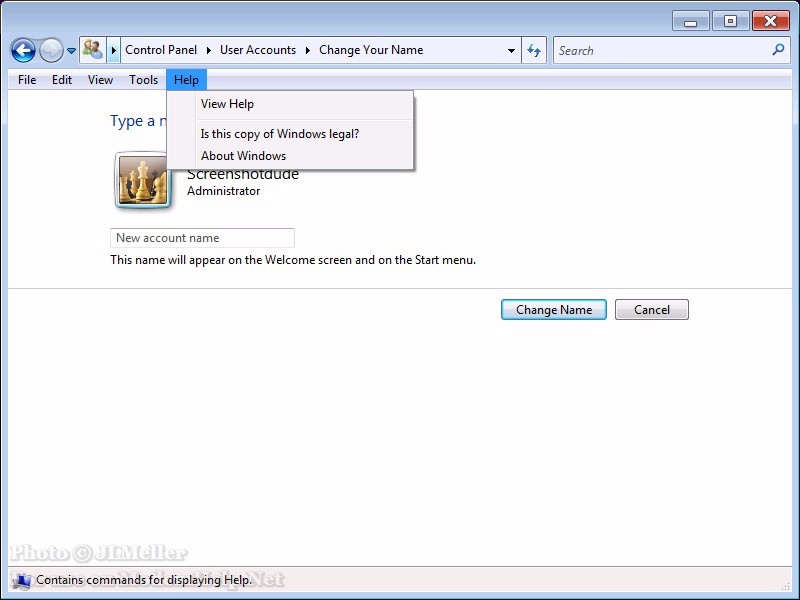800x600 pixels.
Task: Open the recent pages dropdown arrow
Action: click(x=71, y=51)
